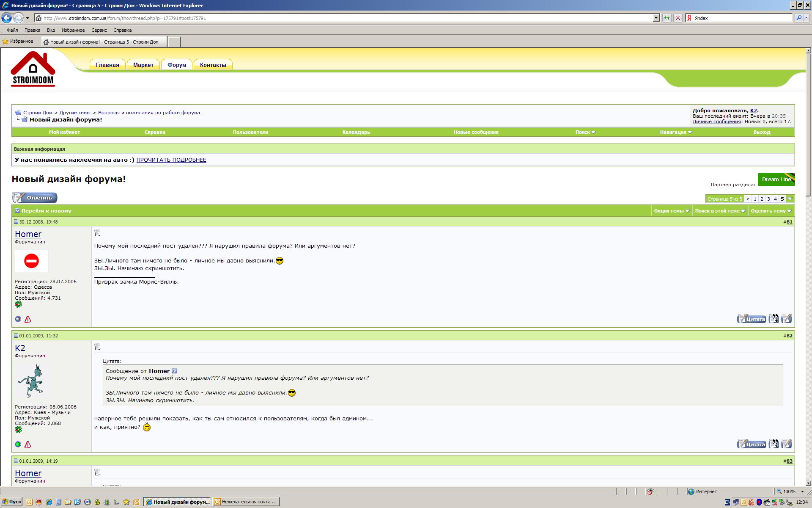Click quick reply icon in post #81
The image size is (812, 508).
(787, 318)
